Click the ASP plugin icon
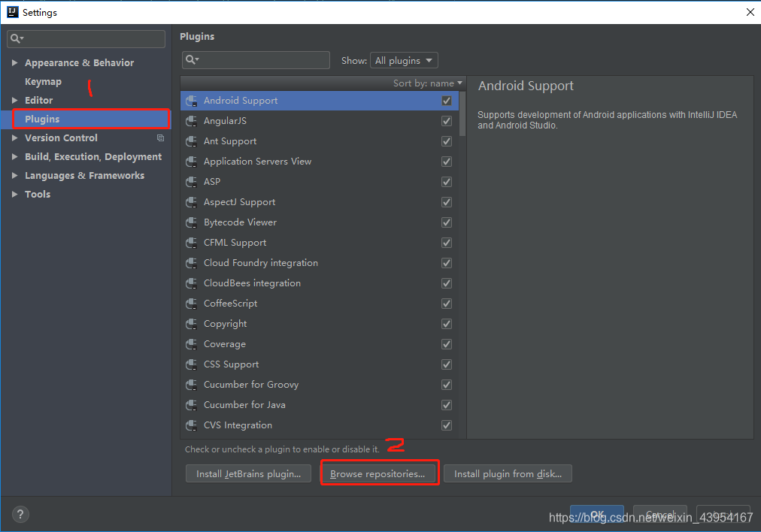Viewport: 761px width, 532px height. [x=192, y=182]
